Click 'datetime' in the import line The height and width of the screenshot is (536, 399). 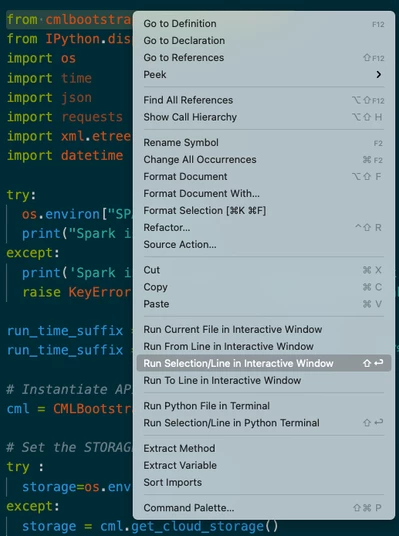coord(92,156)
